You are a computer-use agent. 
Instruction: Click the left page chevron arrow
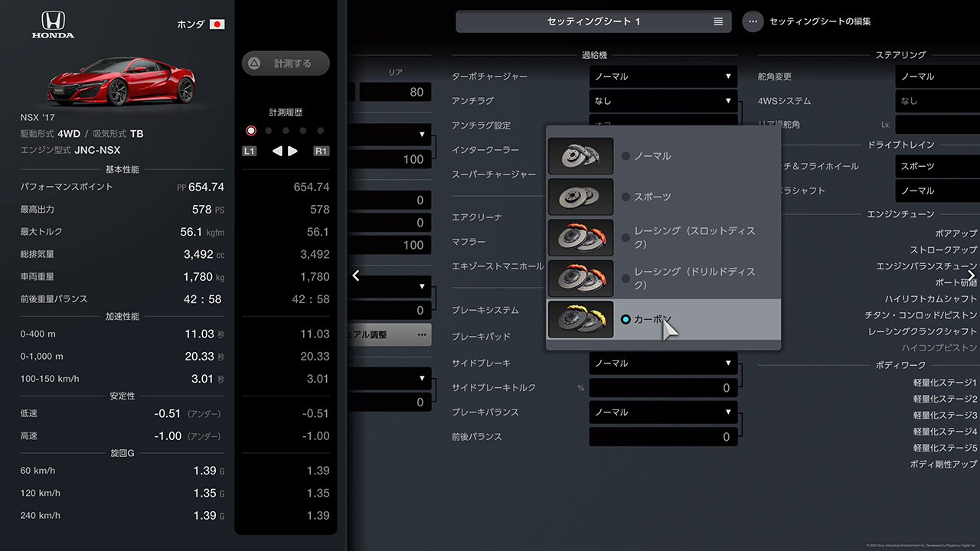[x=356, y=275]
